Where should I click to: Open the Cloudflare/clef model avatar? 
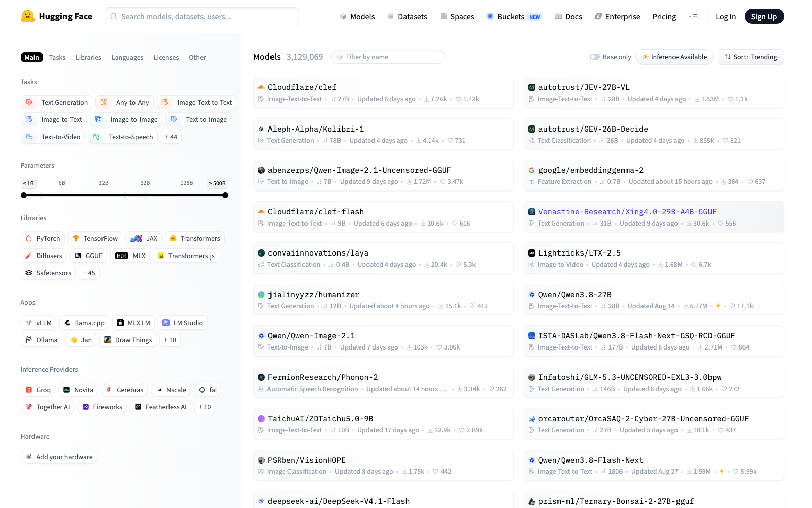point(261,87)
